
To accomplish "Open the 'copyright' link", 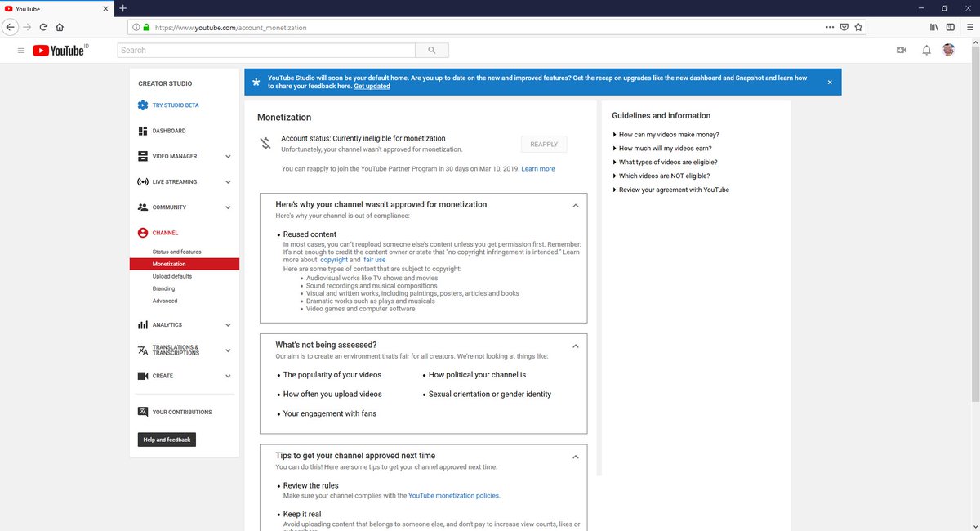I will tap(334, 260).
